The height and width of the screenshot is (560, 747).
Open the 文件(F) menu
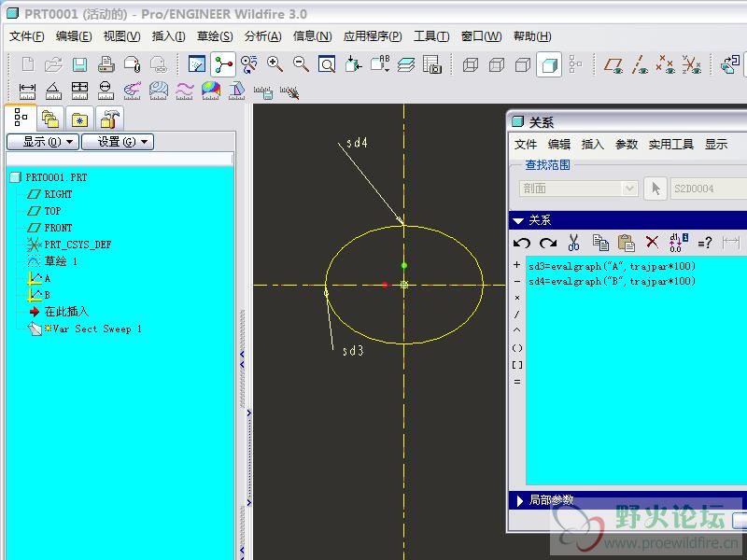click(x=27, y=36)
